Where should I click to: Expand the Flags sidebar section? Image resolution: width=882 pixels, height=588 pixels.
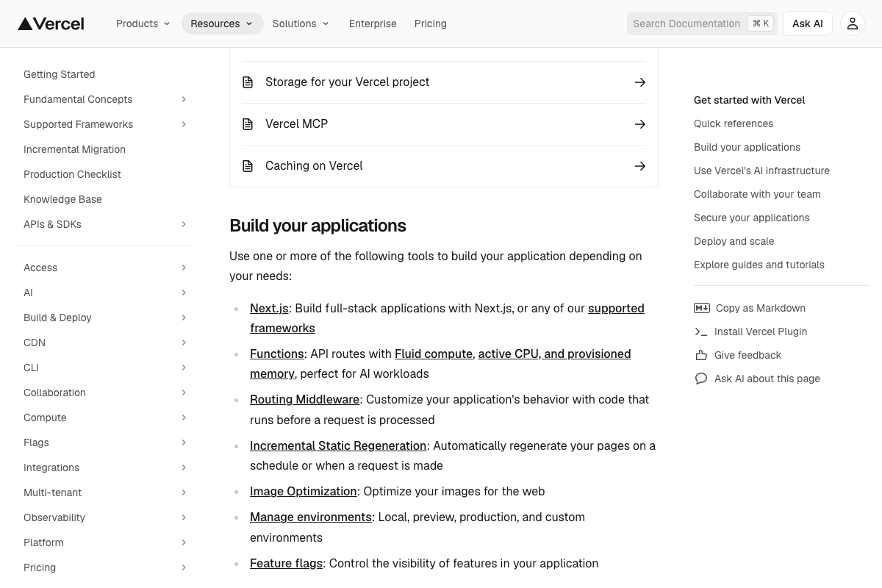coord(184,442)
